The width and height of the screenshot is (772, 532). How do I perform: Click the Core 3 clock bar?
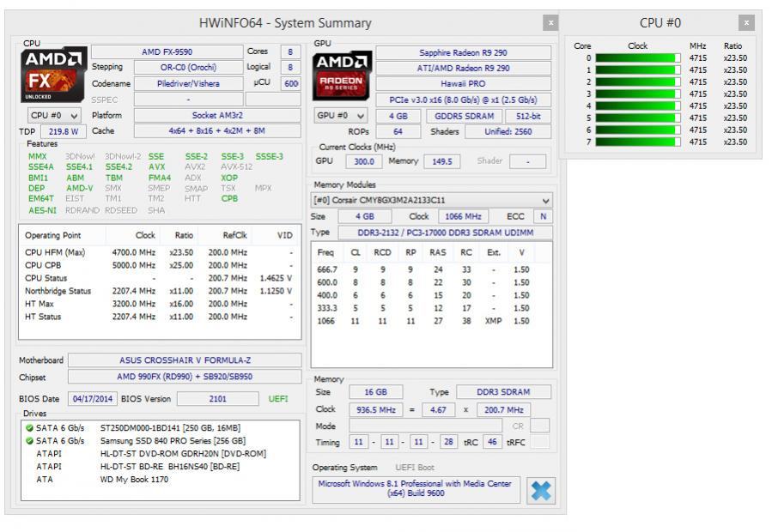point(638,94)
